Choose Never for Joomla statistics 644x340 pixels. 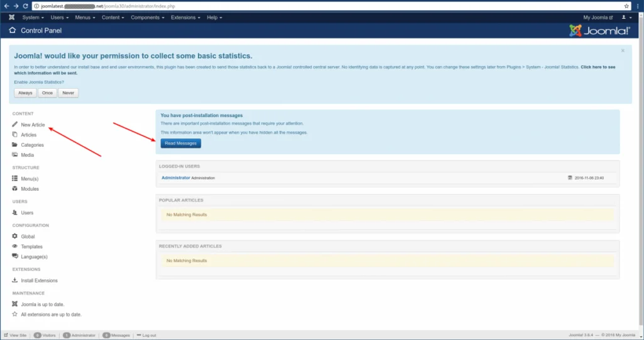68,93
